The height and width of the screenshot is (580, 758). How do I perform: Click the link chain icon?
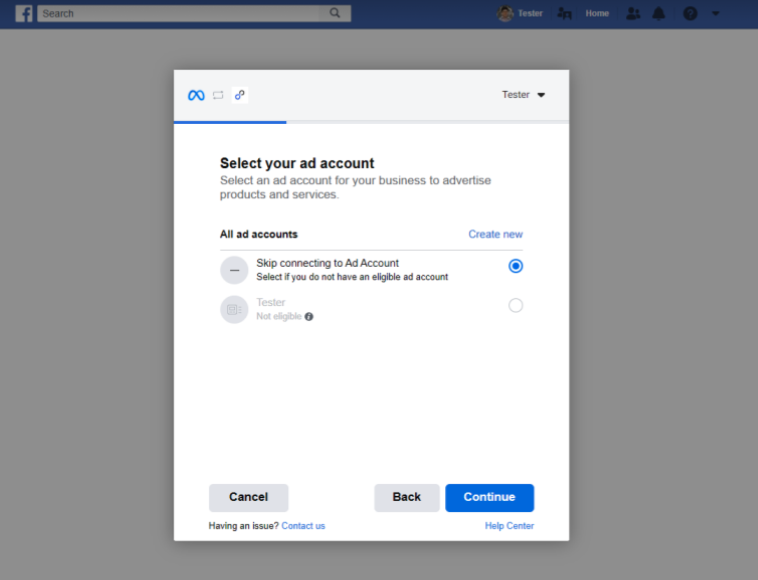pos(240,95)
